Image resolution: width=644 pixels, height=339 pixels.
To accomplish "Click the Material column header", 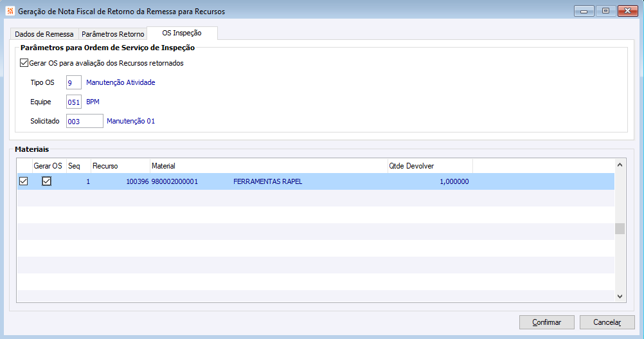I will (x=269, y=165).
